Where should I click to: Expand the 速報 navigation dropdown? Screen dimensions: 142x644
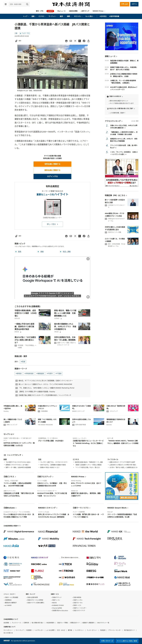coord(34,16)
